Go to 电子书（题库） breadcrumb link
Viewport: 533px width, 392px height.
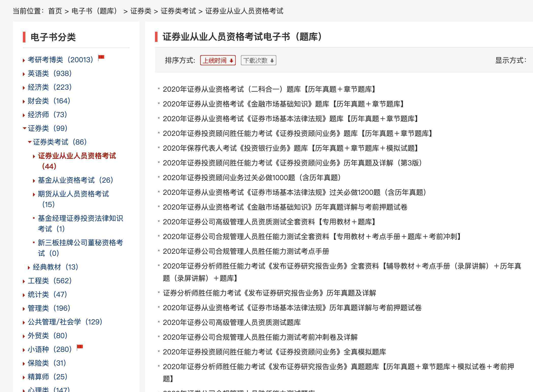tap(95, 11)
